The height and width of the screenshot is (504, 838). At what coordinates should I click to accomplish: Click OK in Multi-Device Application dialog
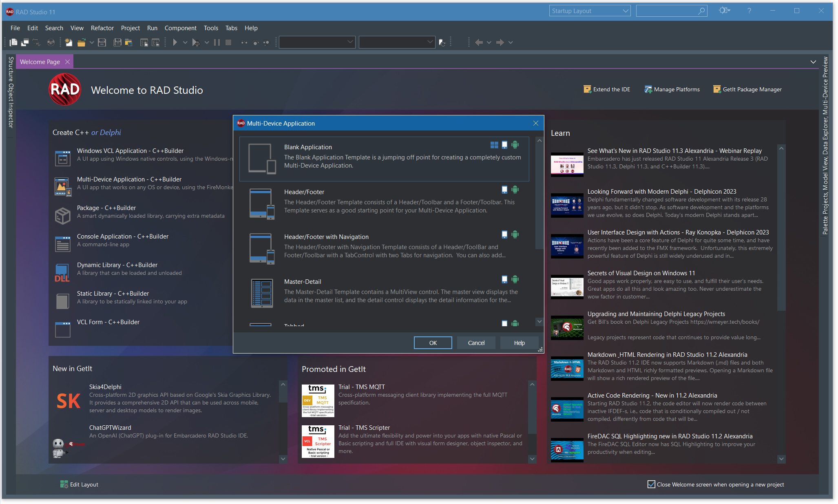point(433,343)
